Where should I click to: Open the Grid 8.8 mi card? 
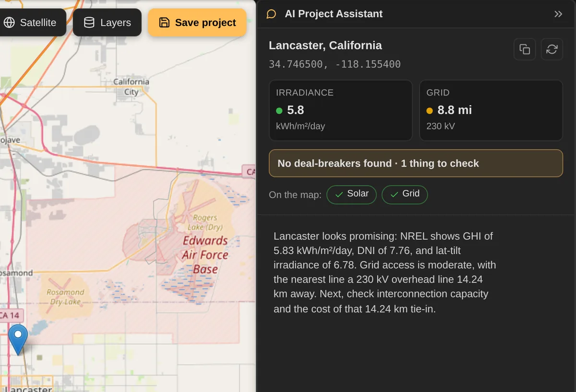[491, 110]
